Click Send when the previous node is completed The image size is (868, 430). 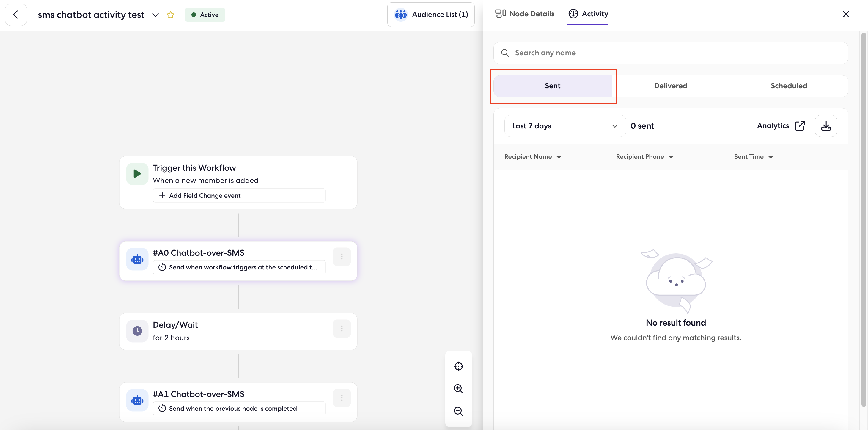(239, 408)
